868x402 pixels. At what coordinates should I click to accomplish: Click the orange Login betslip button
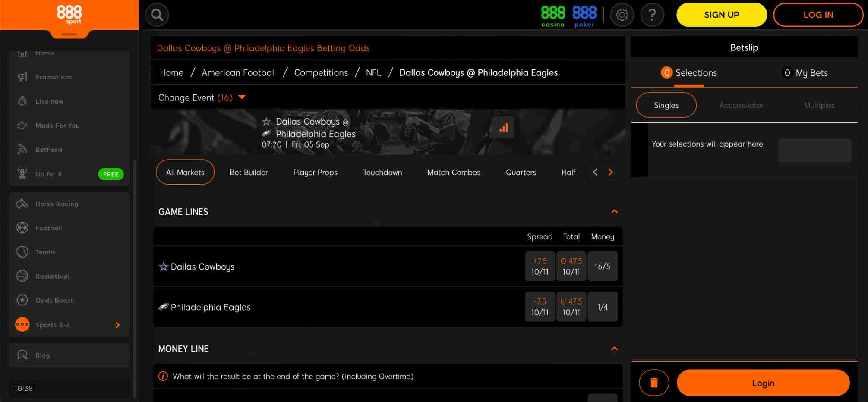pos(763,383)
